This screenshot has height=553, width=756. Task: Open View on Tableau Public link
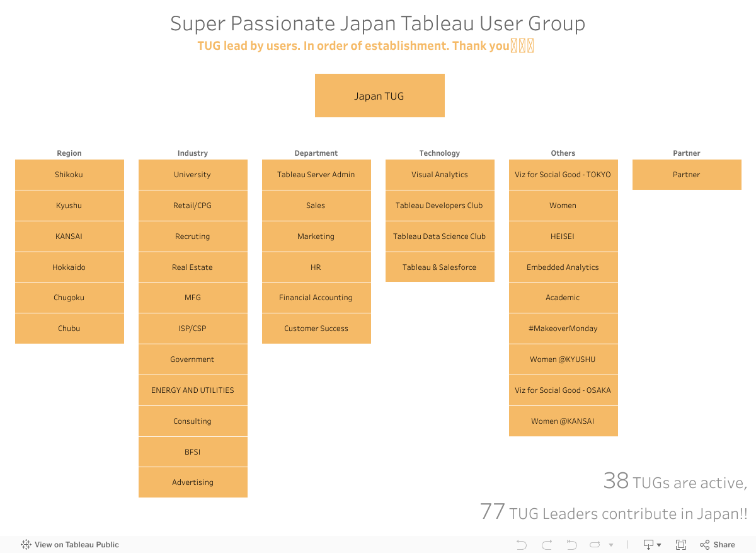[x=70, y=545]
